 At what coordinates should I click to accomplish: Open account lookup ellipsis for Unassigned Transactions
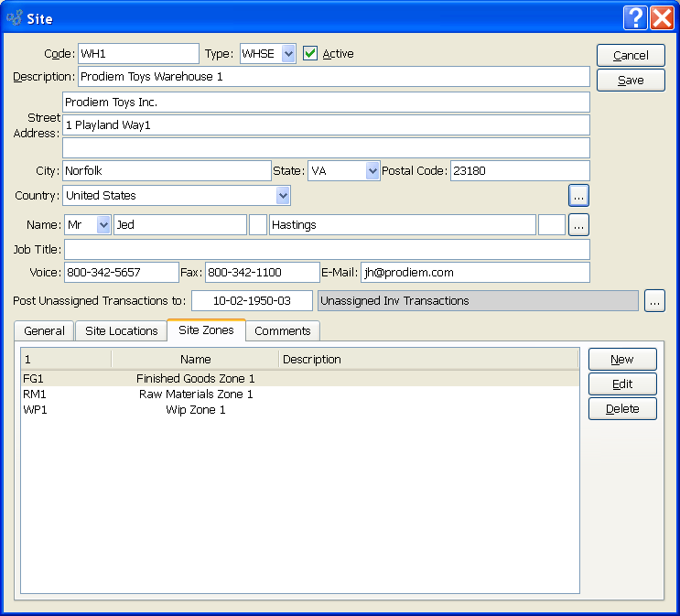click(x=654, y=301)
